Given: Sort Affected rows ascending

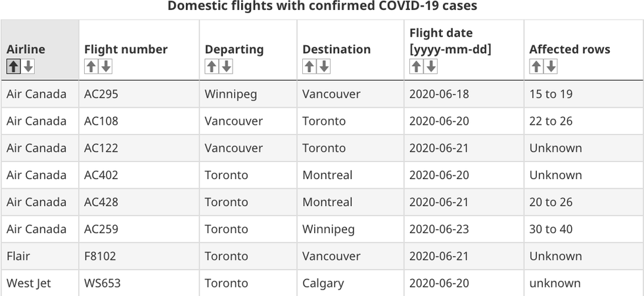Looking at the screenshot, I should [536, 66].
